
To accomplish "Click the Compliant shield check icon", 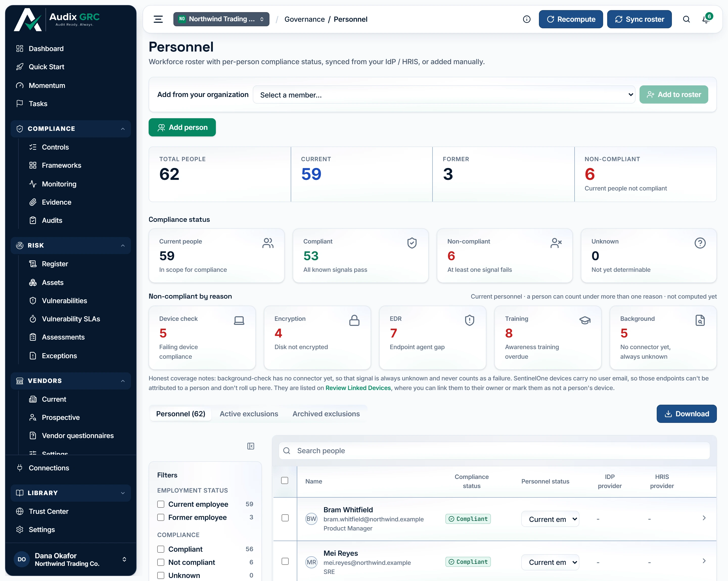I will (412, 243).
